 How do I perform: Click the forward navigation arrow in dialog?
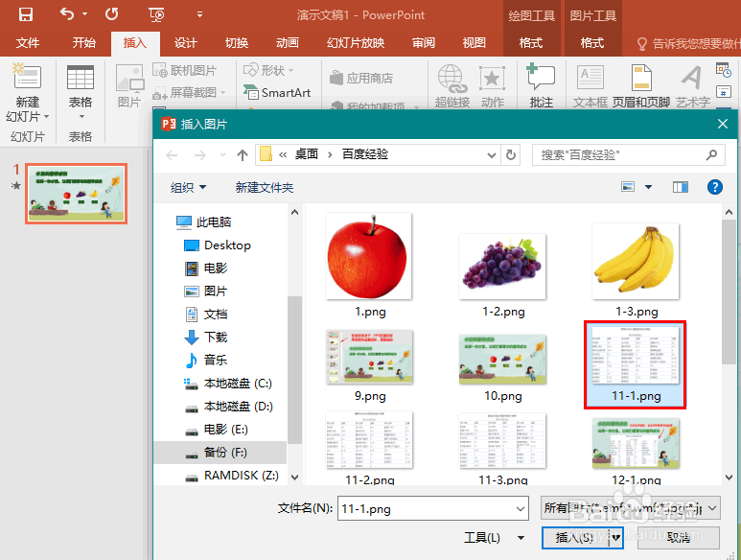(x=200, y=155)
